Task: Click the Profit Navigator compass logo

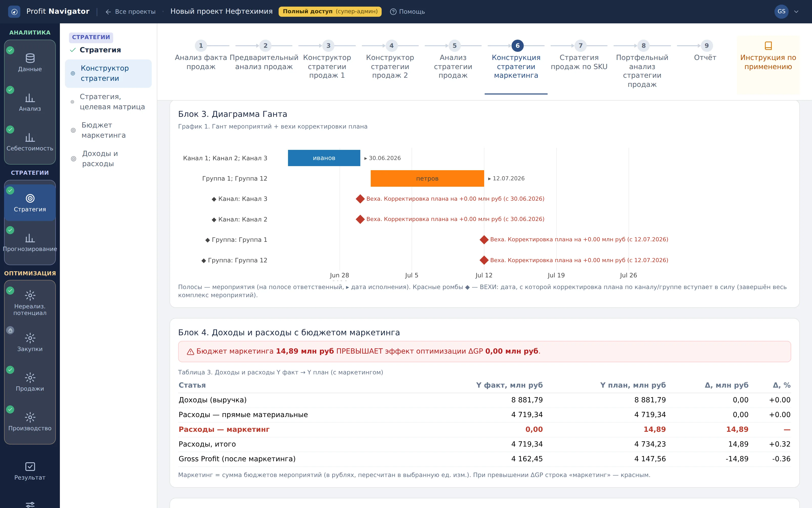Action: coord(14,12)
